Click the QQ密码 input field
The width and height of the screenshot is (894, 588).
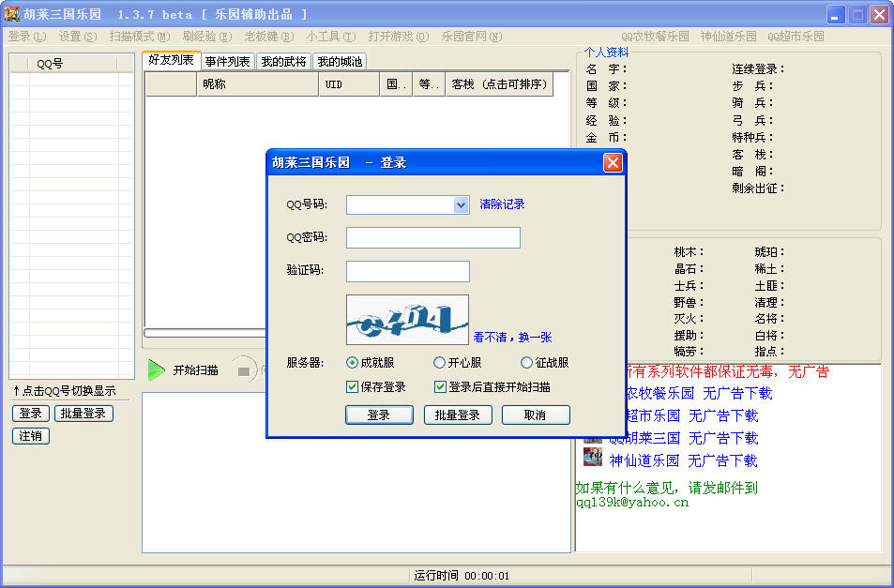click(433, 237)
